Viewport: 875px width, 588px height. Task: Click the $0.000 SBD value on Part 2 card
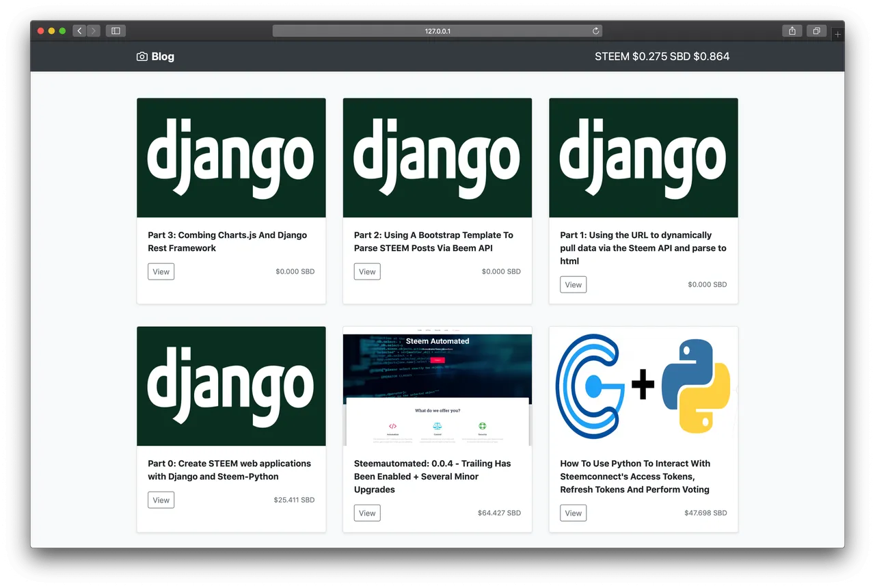(501, 271)
